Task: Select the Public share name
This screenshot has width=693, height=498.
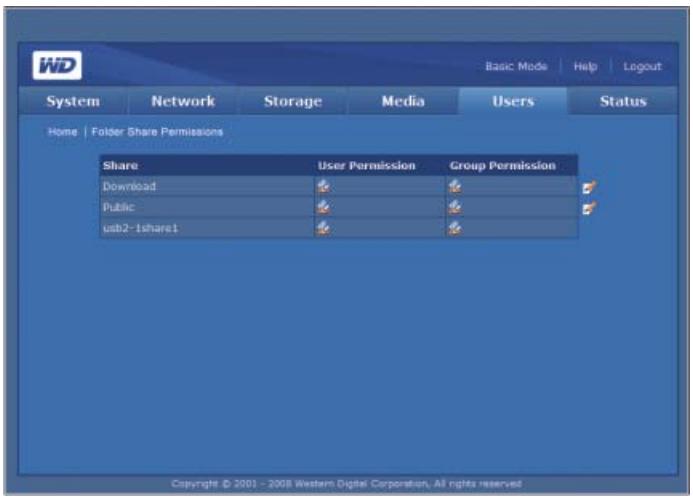Action: click(x=118, y=207)
